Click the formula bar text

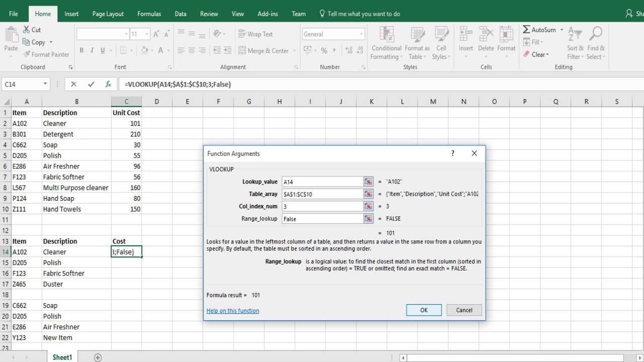tap(178, 84)
